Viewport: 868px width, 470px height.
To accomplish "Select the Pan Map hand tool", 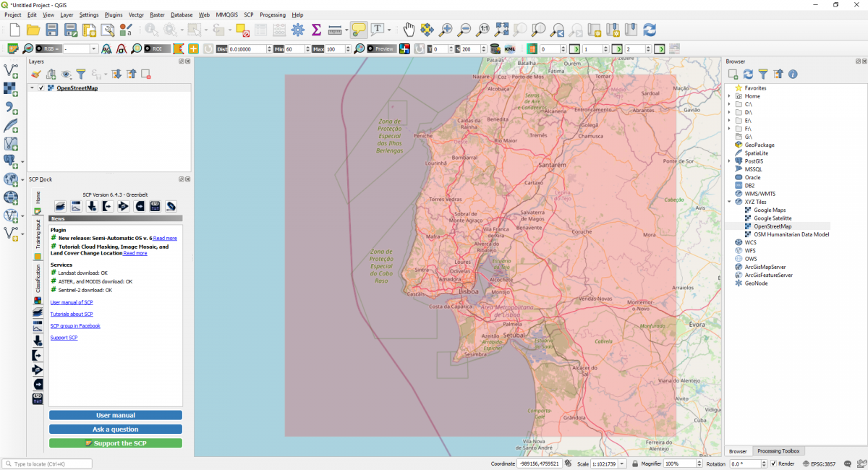I will point(409,30).
